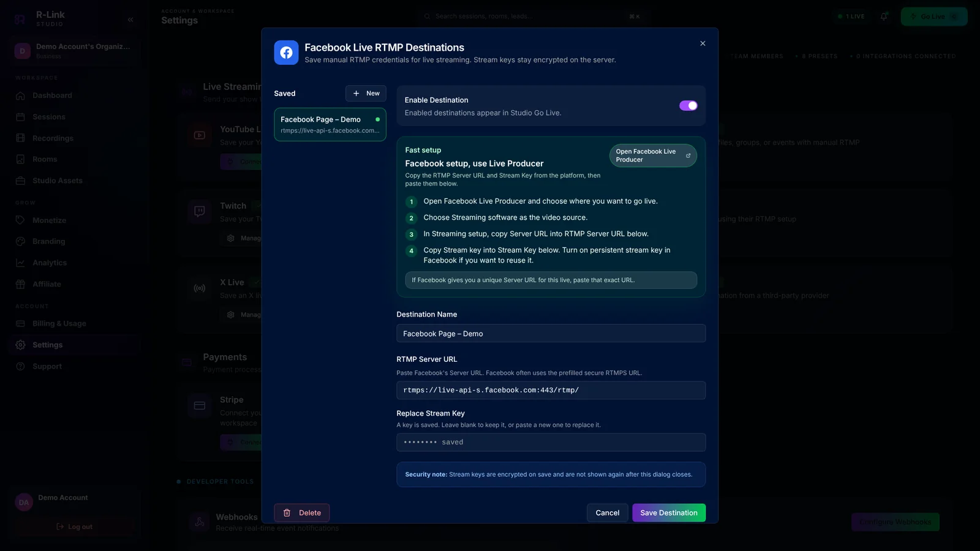Screen dimensions: 980x551
Task: Delete the saved destination
Action: point(302,512)
